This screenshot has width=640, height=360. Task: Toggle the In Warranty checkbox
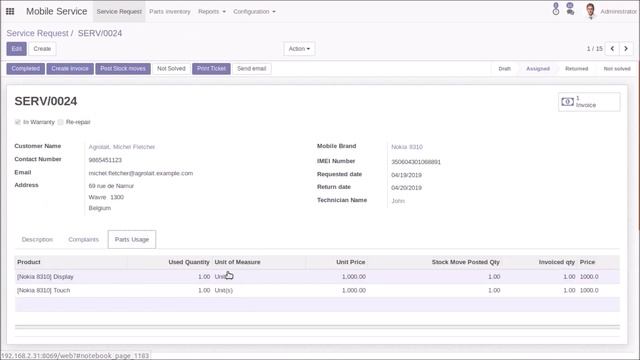(18, 122)
